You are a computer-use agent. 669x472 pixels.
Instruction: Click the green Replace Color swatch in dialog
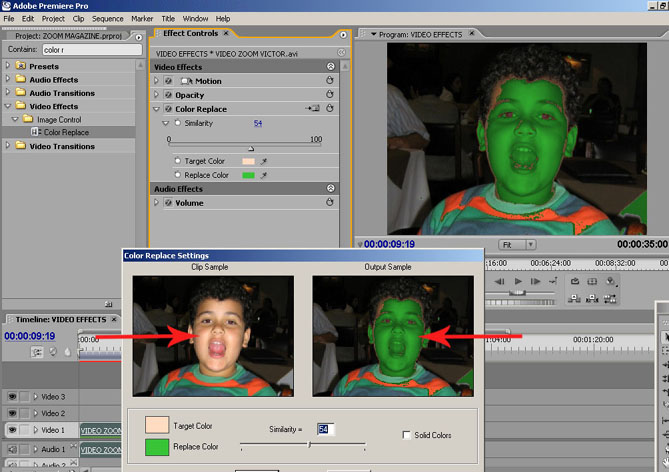click(159, 446)
